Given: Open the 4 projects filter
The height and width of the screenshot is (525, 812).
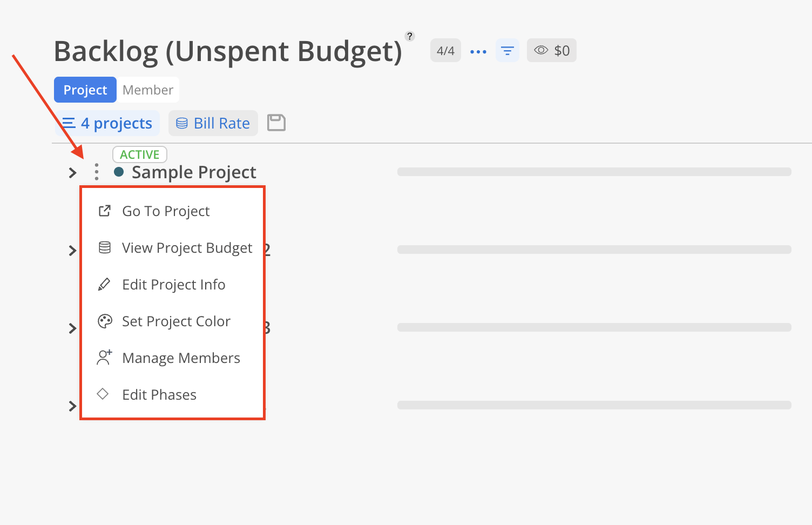Looking at the screenshot, I should (107, 124).
